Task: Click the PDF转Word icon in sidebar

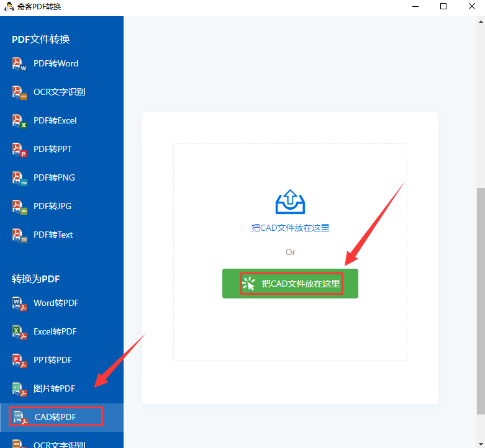Action: pyautogui.click(x=19, y=64)
